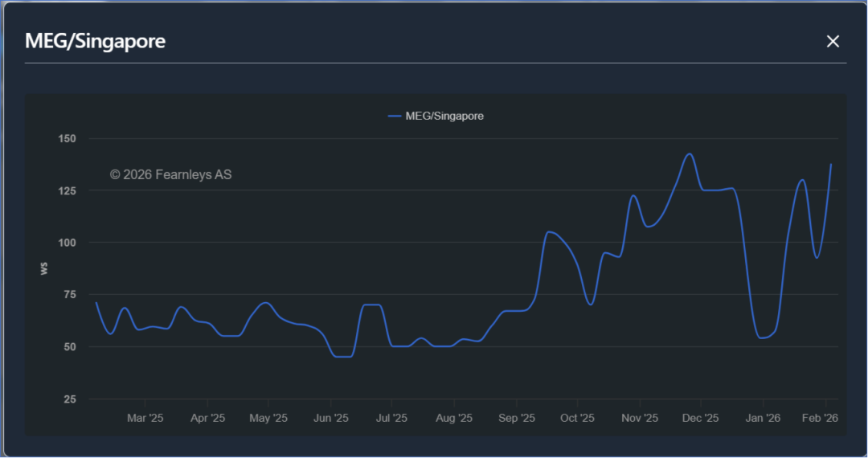Click the Jun '25 axis label
The width and height of the screenshot is (868, 458).
click(331, 418)
